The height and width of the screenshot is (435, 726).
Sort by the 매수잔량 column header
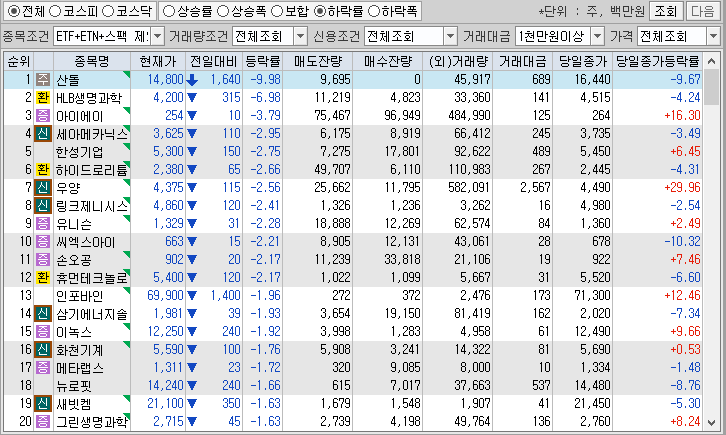coord(388,61)
